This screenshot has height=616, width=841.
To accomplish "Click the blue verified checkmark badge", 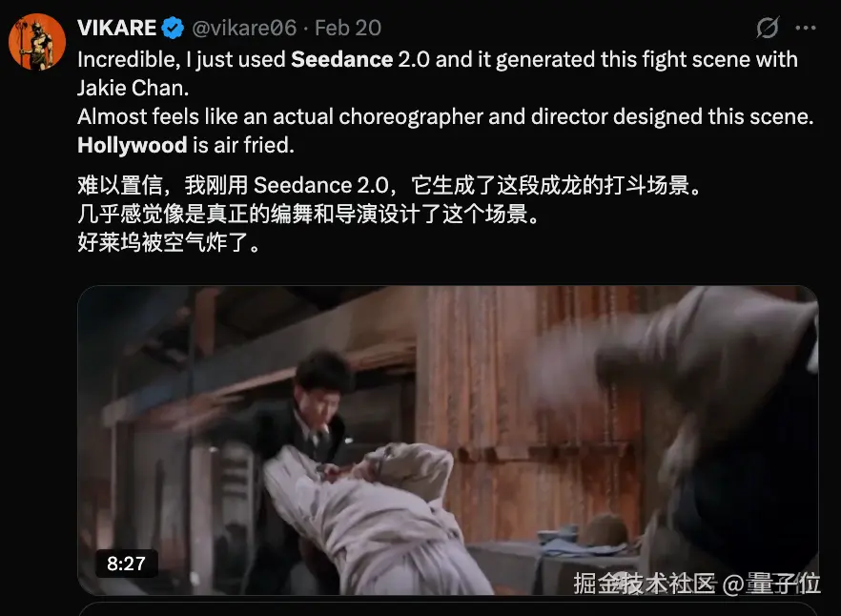I will click(x=173, y=28).
